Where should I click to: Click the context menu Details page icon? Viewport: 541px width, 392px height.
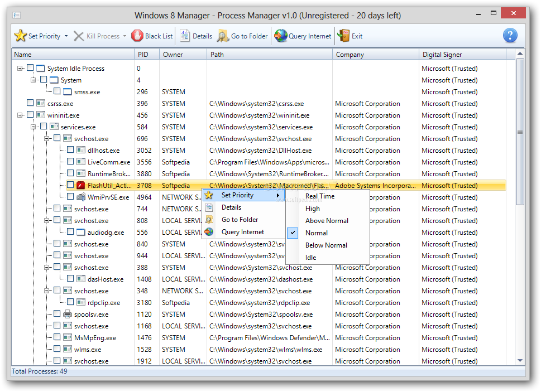click(x=209, y=207)
